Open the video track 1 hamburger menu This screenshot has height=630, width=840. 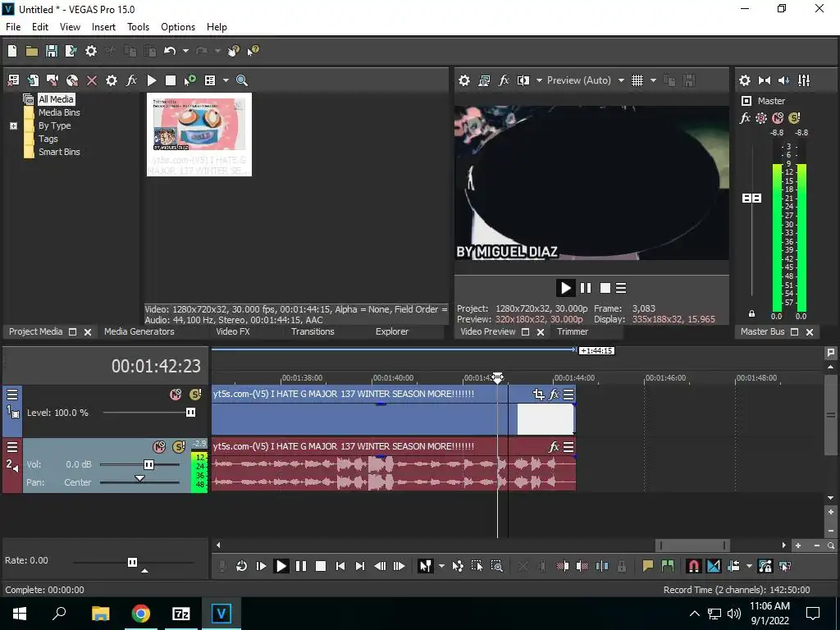tap(12, 395)
